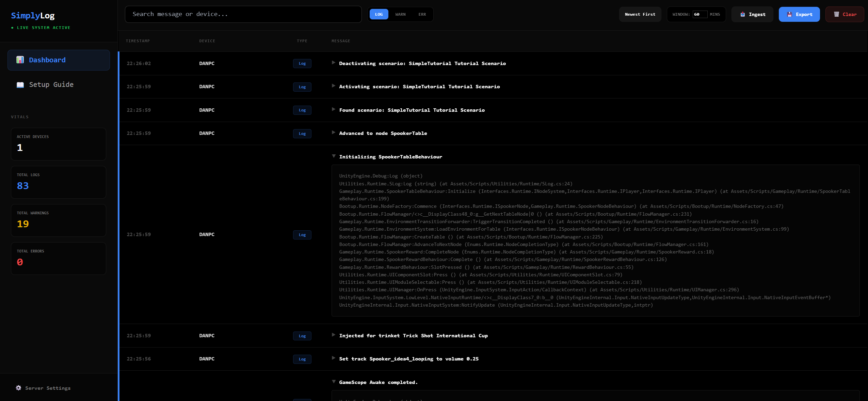This screenshot has width=868, height=401.
Task: Switch to the Dashboard section
Action: pos(48,60)
